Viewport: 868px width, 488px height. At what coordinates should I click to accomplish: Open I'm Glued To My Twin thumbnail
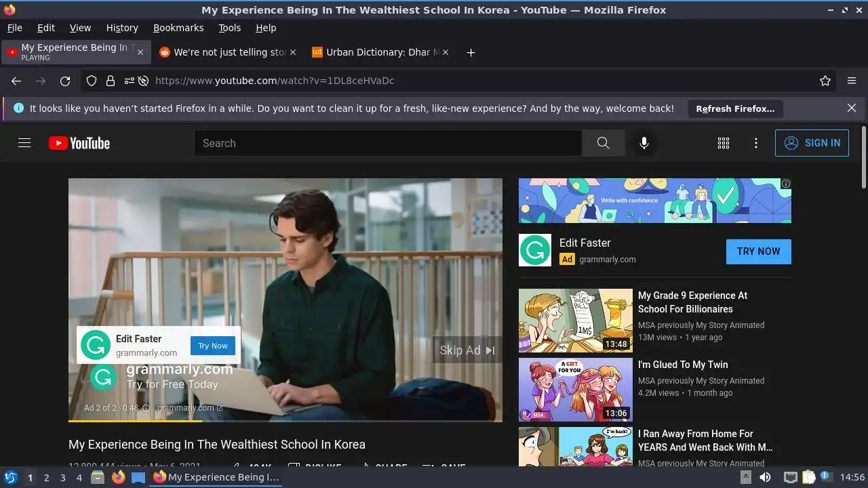click(x=575, y=390)
